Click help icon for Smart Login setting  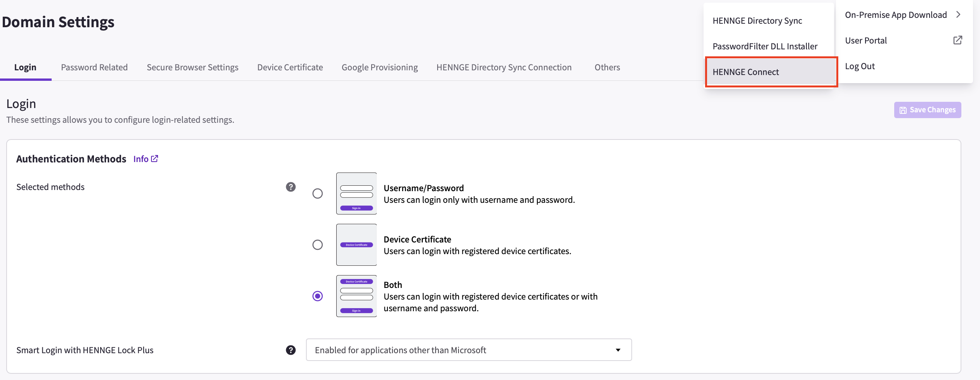tap(291, 350)
